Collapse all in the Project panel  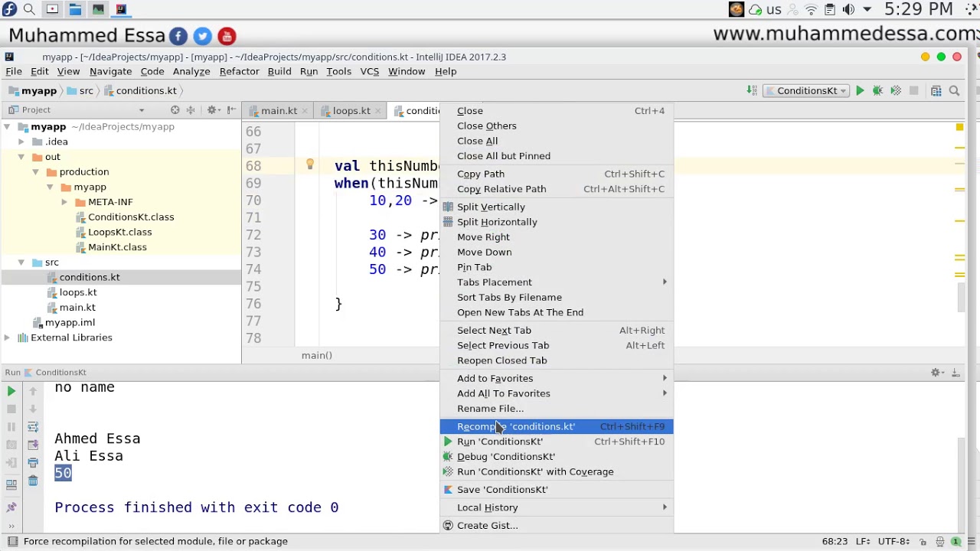pyautogui.click(x=191, y=110)
